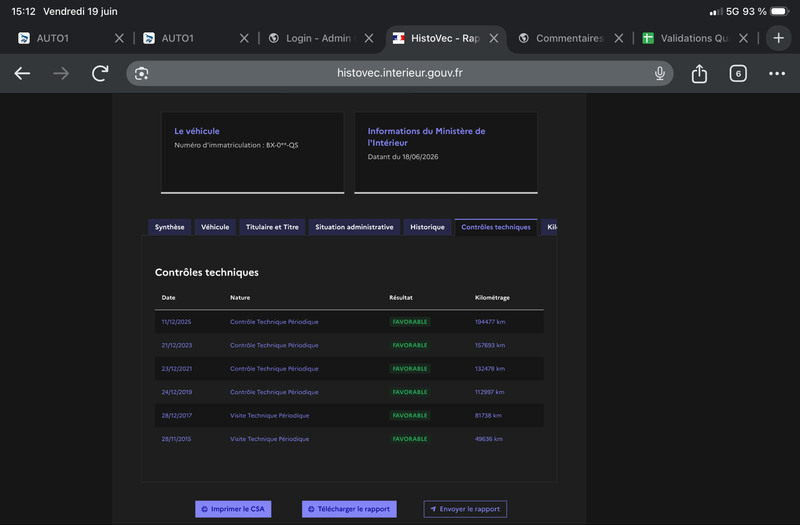This screenshot has width=800, height=525.
Task: Click the forward navigation arrow
Action: point(61,73)
